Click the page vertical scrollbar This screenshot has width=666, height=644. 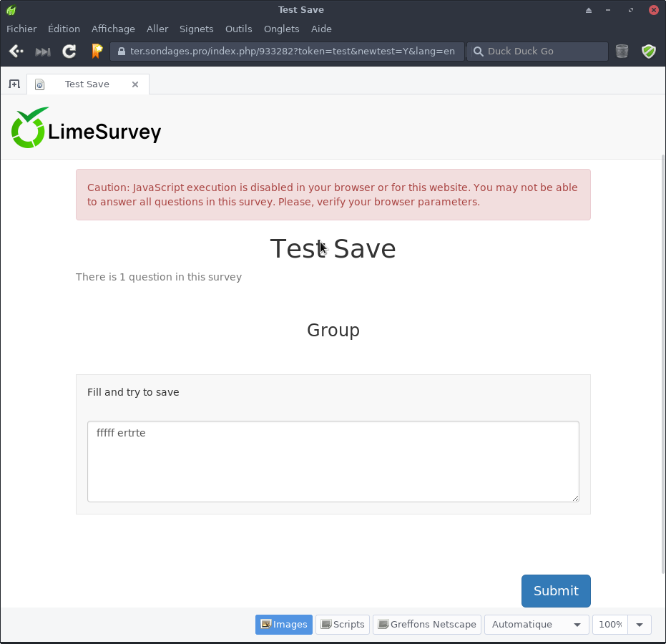tap(662, 358)
